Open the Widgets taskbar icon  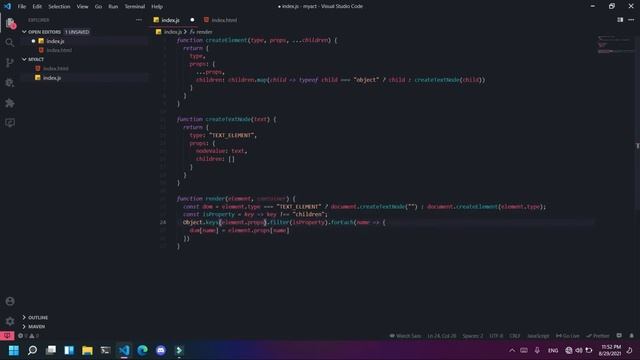point(69,350)
